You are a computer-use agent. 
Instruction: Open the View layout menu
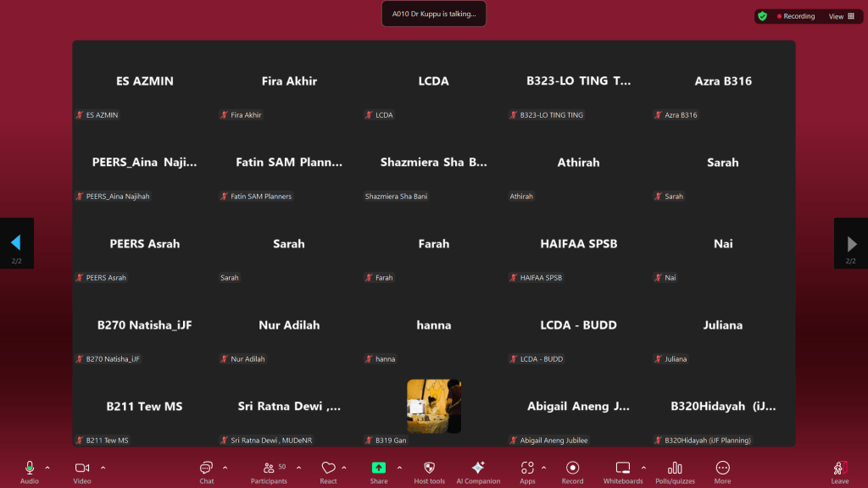[843, 16]
